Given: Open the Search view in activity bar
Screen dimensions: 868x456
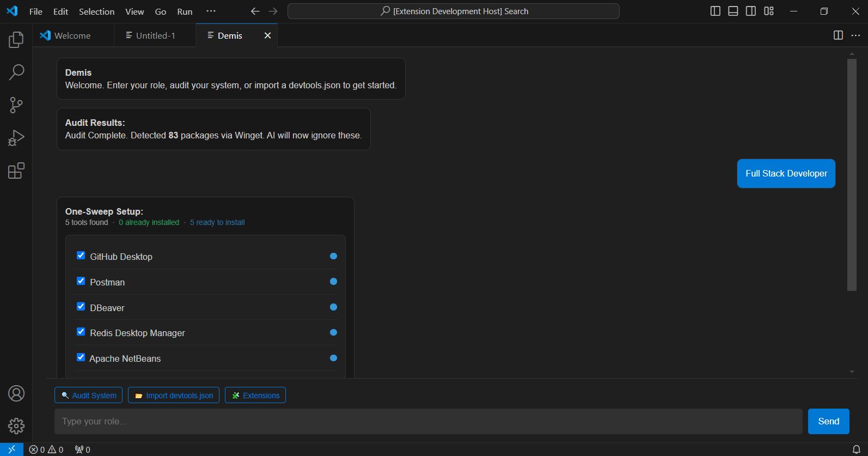Looking at the screenshot, I should pyautogui.click(x=16, y=72).
